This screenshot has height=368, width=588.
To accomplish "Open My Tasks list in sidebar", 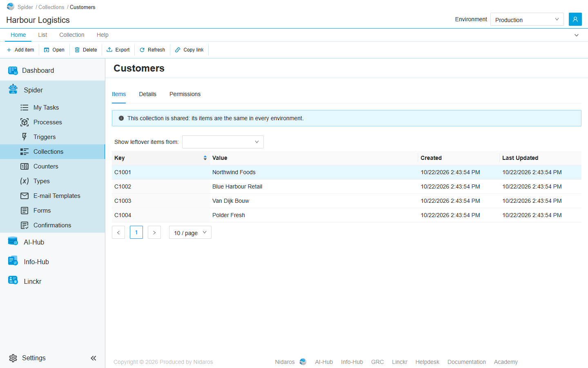I will (x=52, y=108).
